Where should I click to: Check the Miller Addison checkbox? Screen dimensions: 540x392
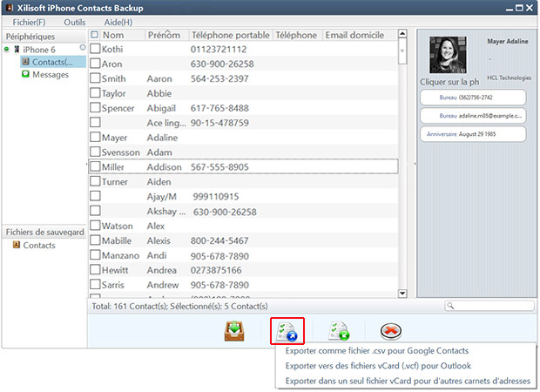[x=95, y=166]
